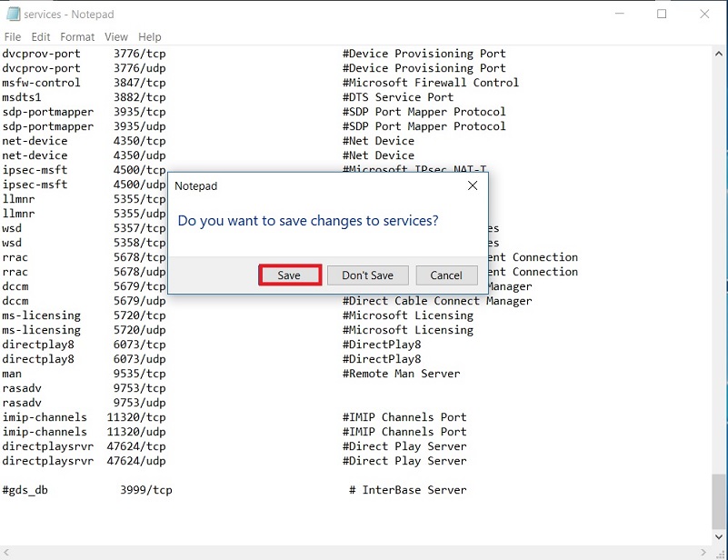The width and height of the screenshot is (728, 560).
Task: Choose Don't Save in the dialog
Action: (367, 275)
